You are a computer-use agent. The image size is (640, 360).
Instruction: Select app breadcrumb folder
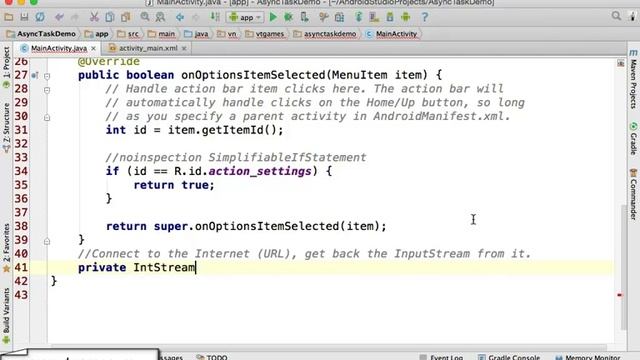(97, 34)
